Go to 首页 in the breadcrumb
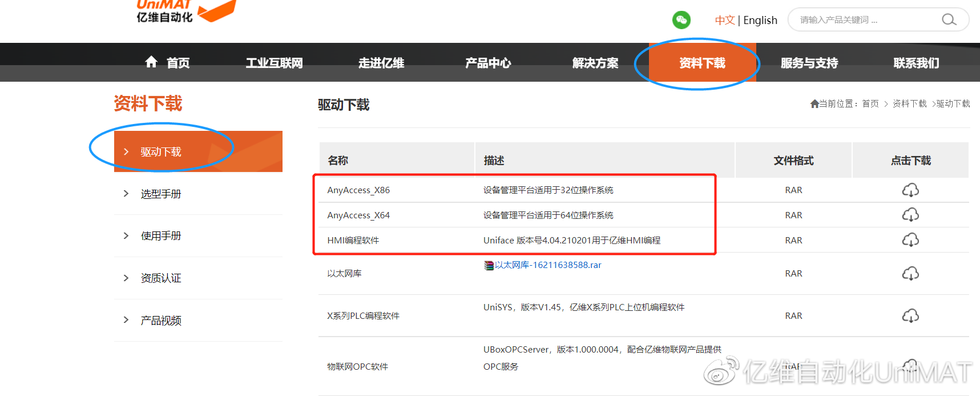The height and width of the screenshot is (396, 980). tap(870, 103)
